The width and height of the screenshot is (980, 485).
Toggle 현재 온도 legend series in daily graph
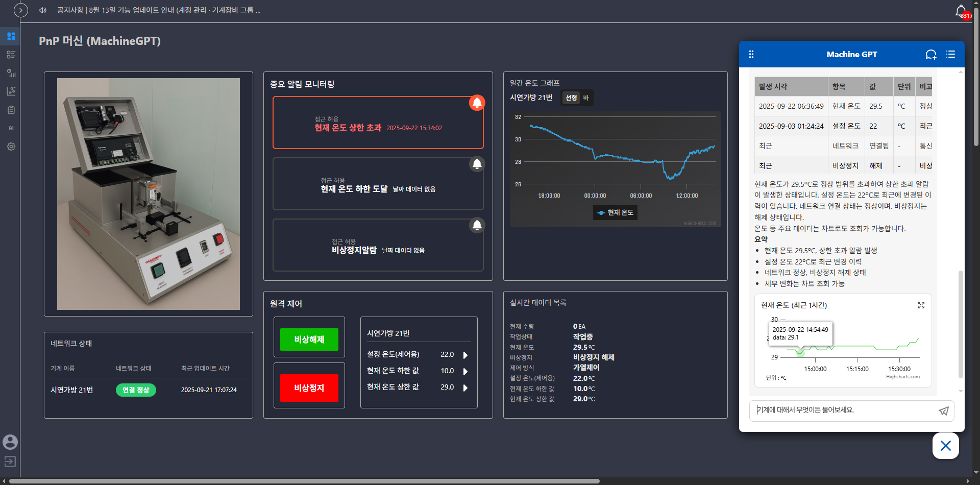(615, 213)
